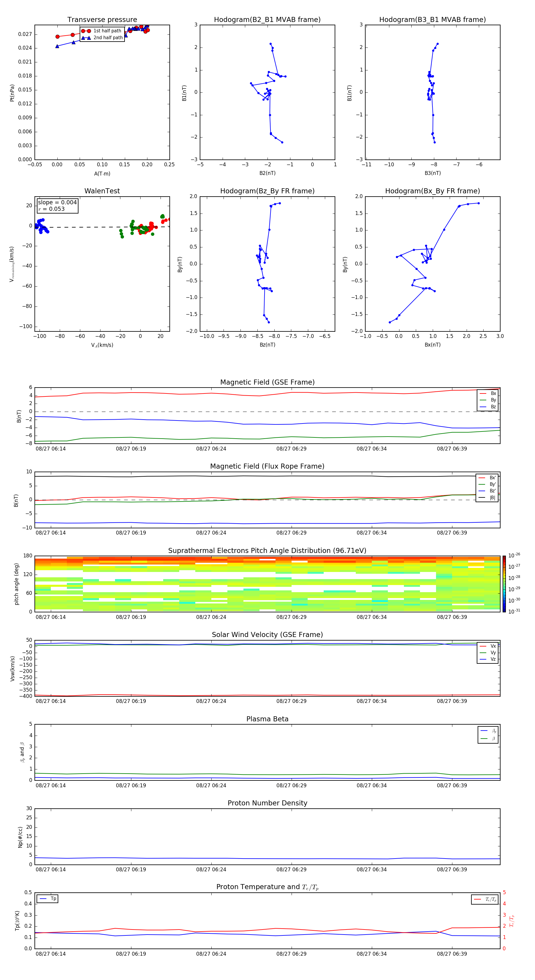Click '08/27 06:14' tick under Plasma Beta plot

point(51,785)
